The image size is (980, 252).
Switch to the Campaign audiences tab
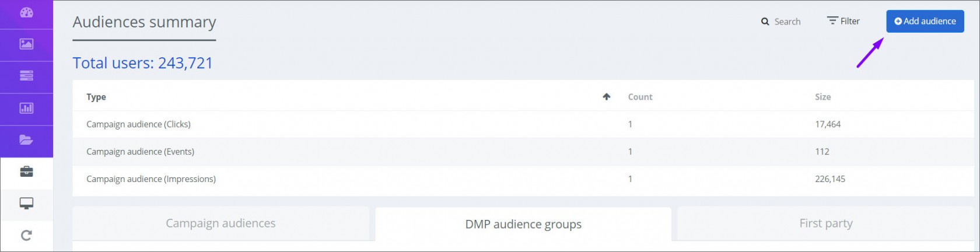coord(220,223)
